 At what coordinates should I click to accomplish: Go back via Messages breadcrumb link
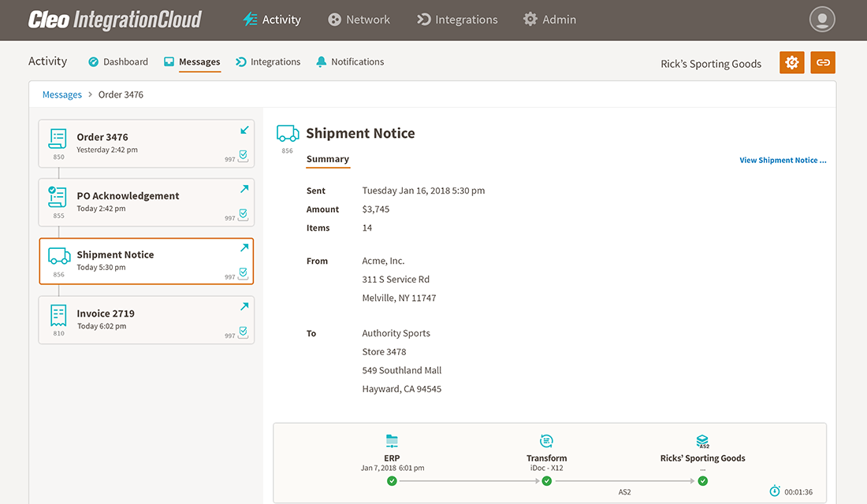point(62,94)
